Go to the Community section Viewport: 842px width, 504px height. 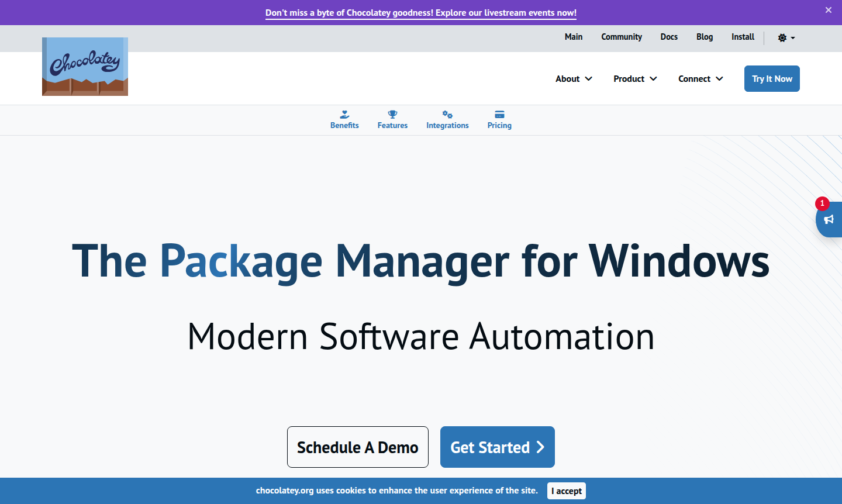pyautogui.click(x=622, y=37)
